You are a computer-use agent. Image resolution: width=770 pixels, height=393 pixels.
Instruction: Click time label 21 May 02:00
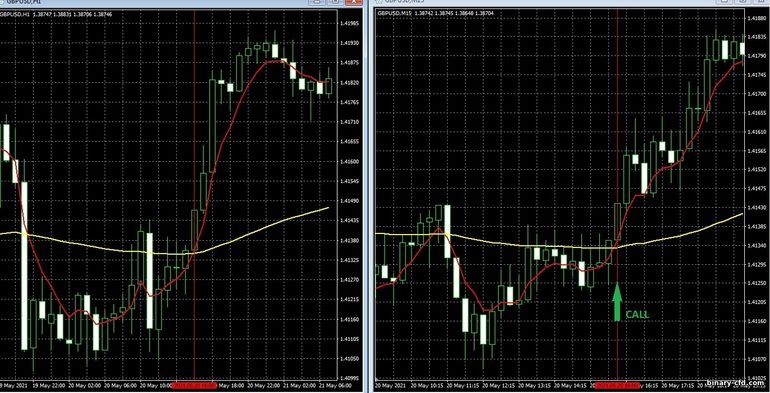(299, 386)
